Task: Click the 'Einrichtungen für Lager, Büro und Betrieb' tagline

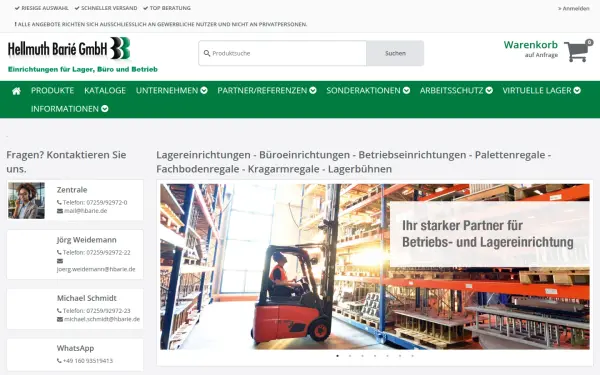Action: pyautogui.click(x=83, y=69)
